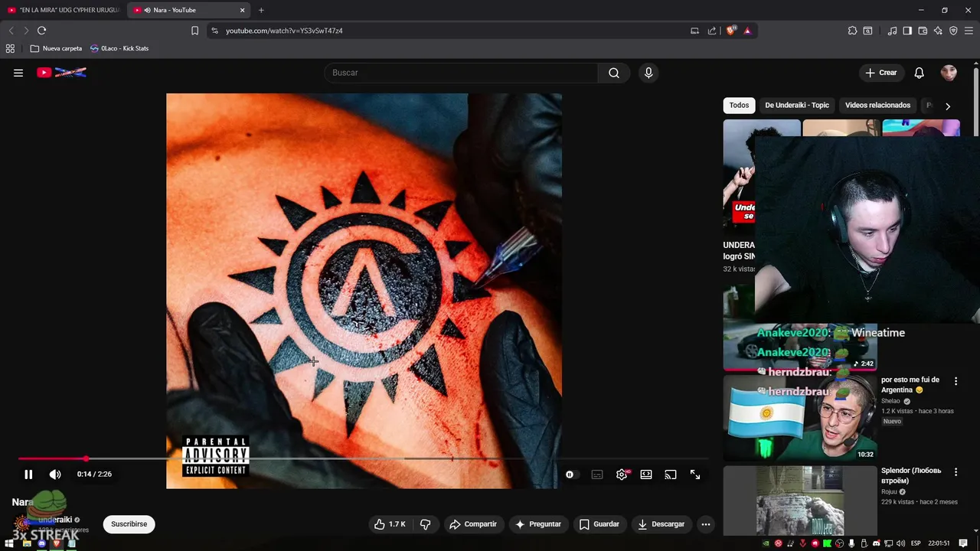The image size is (980, 551).
Task: Open the Windows notification center
Action: point(963,543)
